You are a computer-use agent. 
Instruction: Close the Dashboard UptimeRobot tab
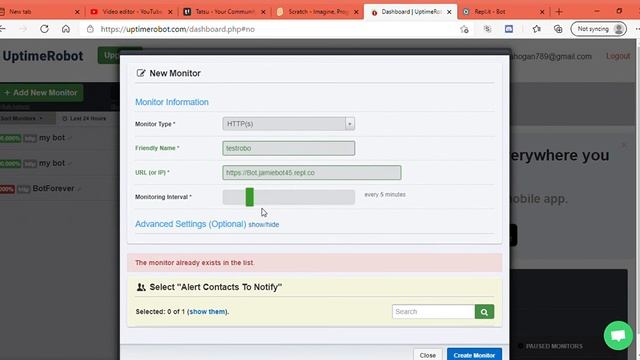pyautogui.click(x=449, y=12)
